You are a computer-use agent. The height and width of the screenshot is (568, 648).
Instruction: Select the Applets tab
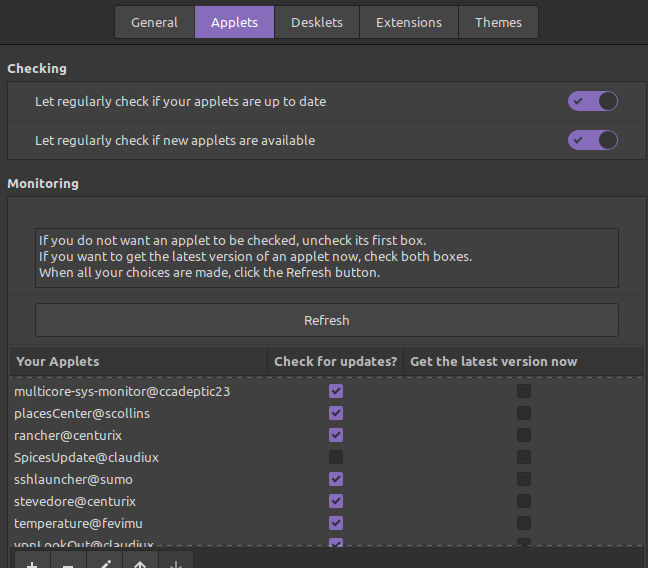point(234,22)
